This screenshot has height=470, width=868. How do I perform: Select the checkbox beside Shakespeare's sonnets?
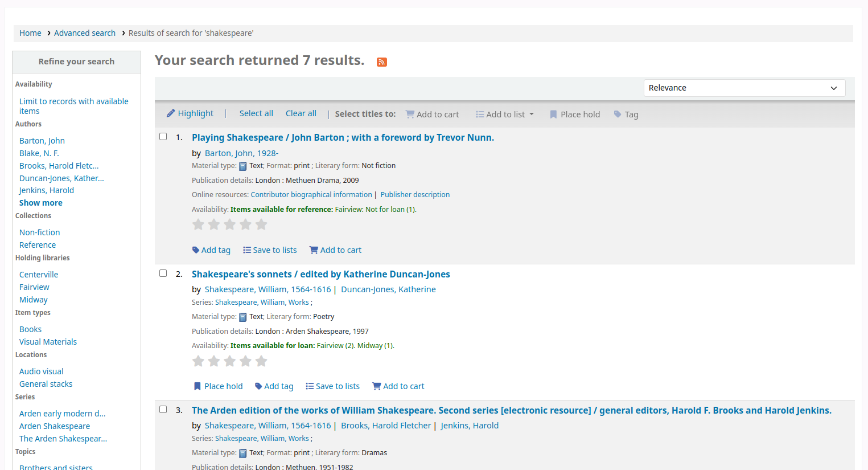click(x=163, y=273)
